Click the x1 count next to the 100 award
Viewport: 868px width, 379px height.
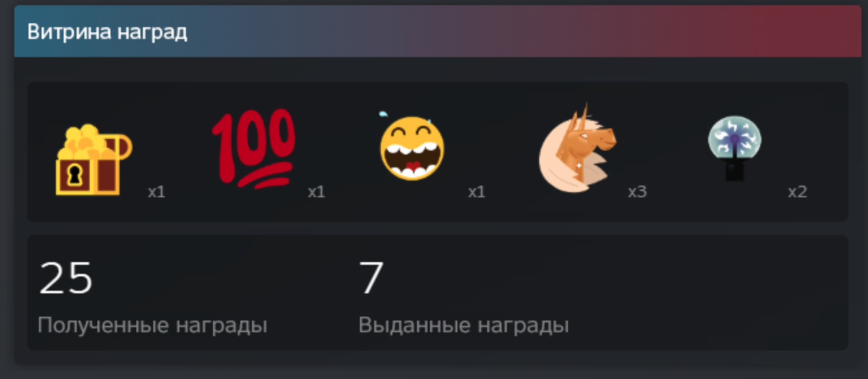point(316,192)
